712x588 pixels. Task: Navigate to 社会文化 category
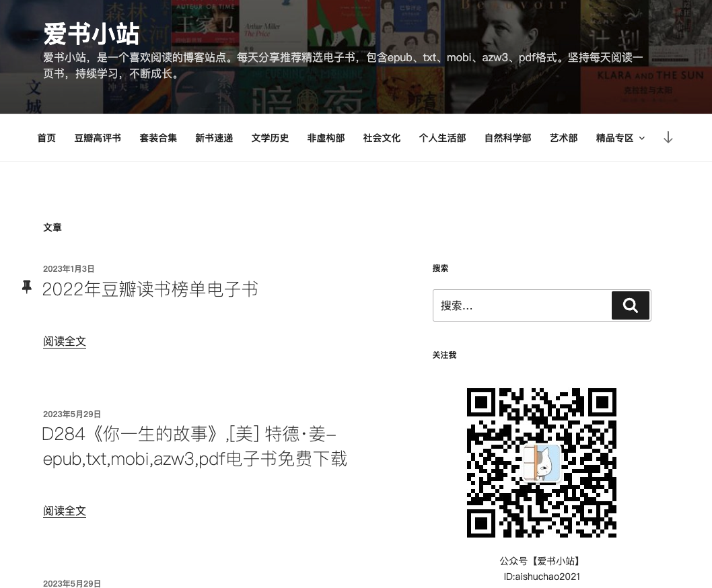pos(382,138)
